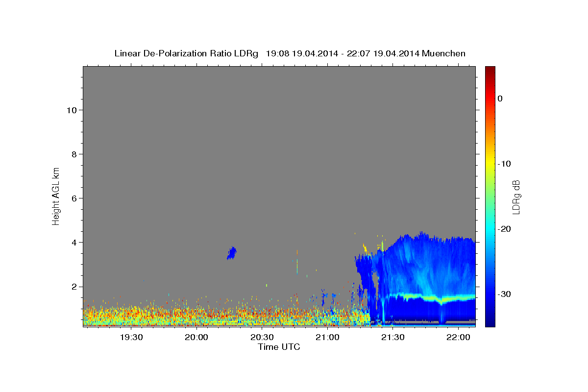Click the 20:30 time tick label
The width and height of the screenshot is (588, 392).
point(262,338)
